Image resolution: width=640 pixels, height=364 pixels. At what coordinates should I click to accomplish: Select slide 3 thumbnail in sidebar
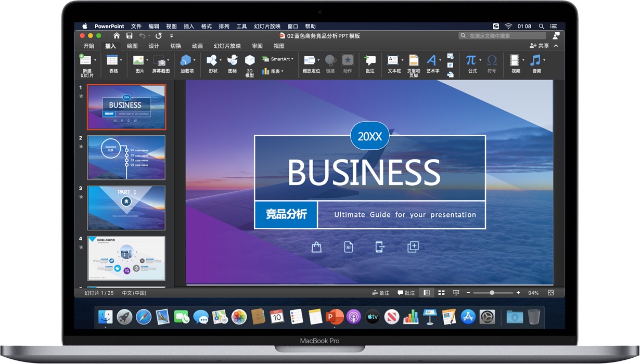coord(126,207)
